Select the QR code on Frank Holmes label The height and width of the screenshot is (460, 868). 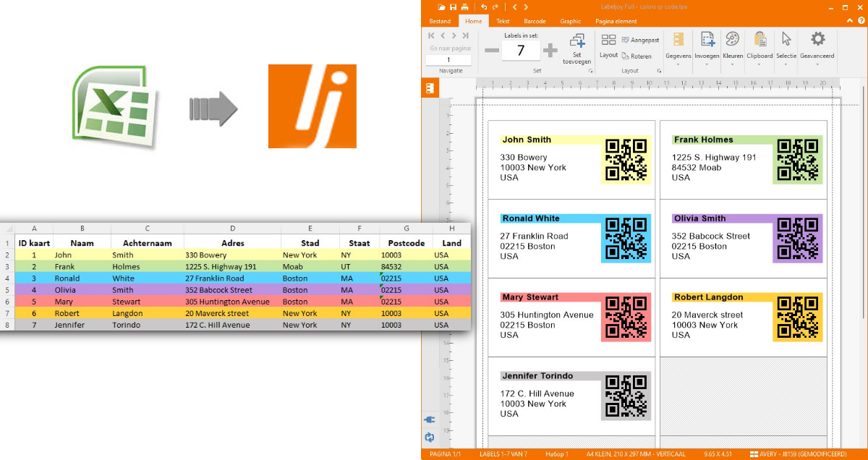pos(798,159)
